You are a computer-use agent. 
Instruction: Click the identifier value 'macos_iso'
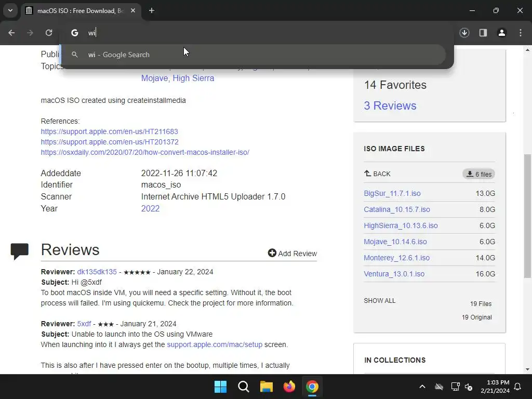(161, 184)
